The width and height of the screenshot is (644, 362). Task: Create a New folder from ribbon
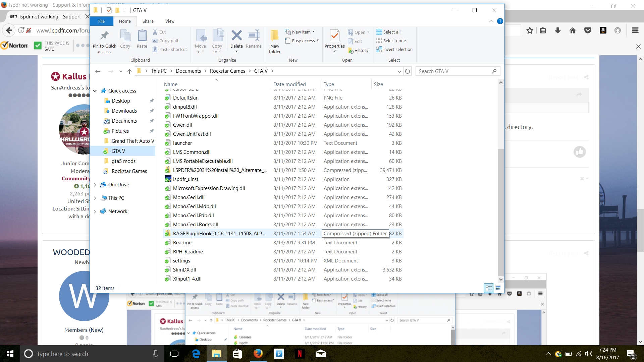click(x=274, y=41)
